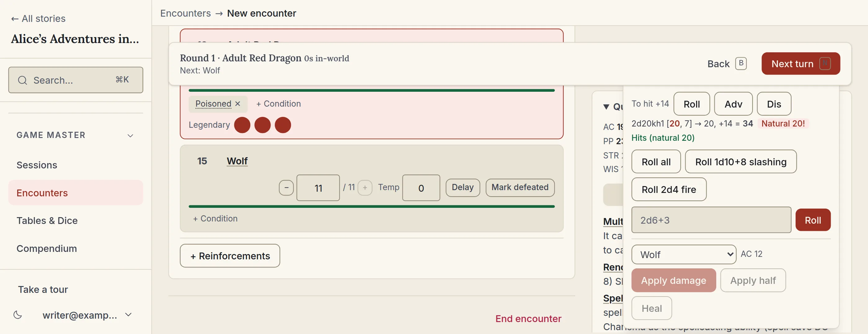868x334 pixels.
Task: Click the Wolf Temp HP field
Action: coord(421,188)
